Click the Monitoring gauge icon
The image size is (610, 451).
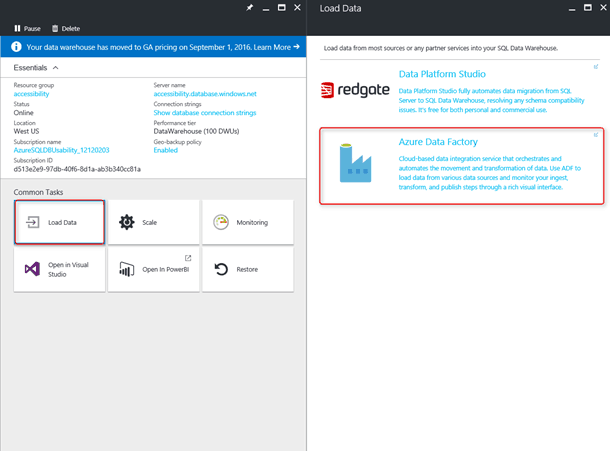[221, 222]
